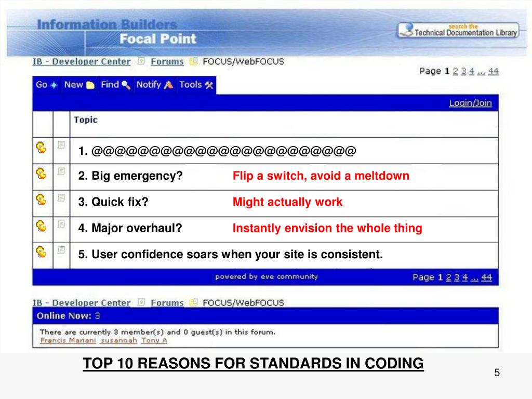Image resolution: width=532 pixels, height=399 pixels.
Task: Jump to page 44 in bottom pagination
Action: (486, 277)
